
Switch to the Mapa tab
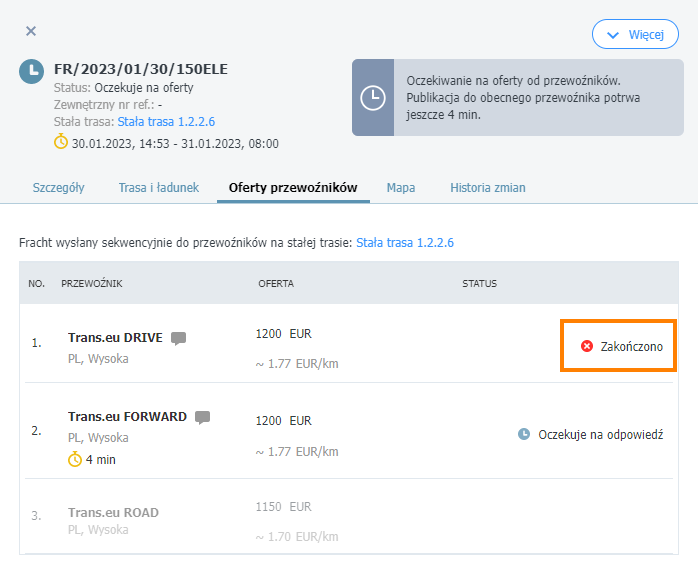401,187
